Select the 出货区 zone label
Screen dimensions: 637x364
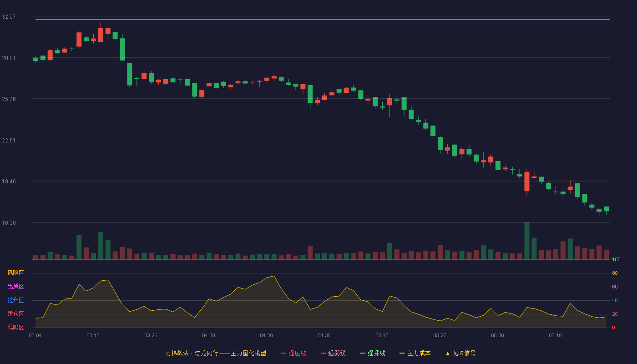pyautogui.click(x=15, y=287)
